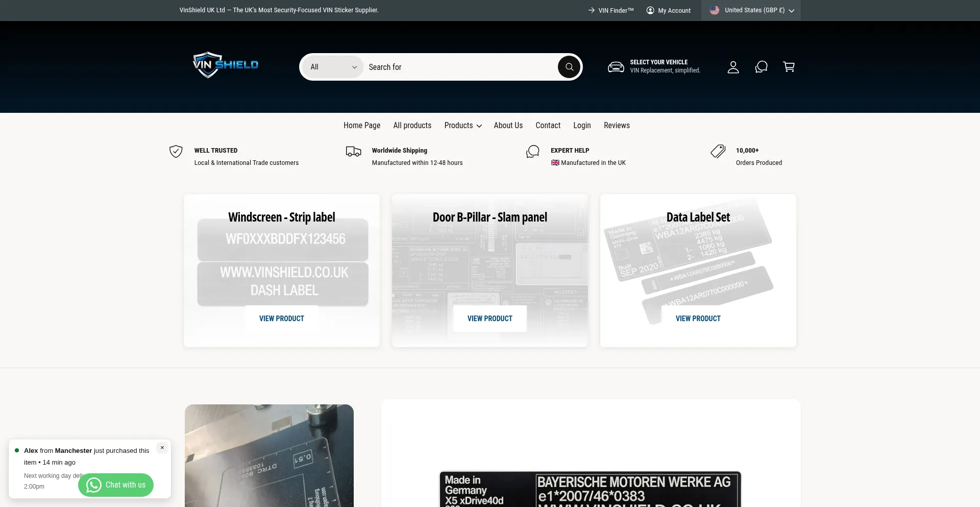
Task: View product for Windscreen Strip label
Action: click(x=282, y=319)
